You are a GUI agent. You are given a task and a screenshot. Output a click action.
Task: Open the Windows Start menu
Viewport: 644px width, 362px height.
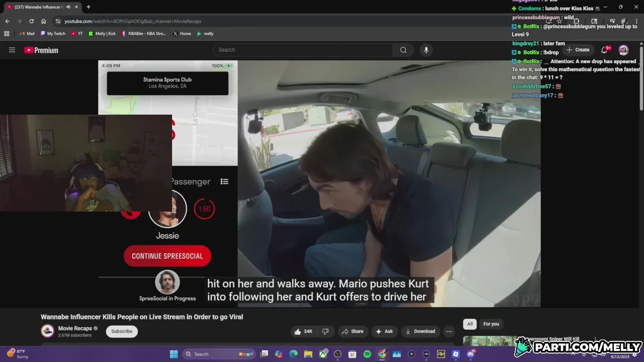(x=174, y=354)
